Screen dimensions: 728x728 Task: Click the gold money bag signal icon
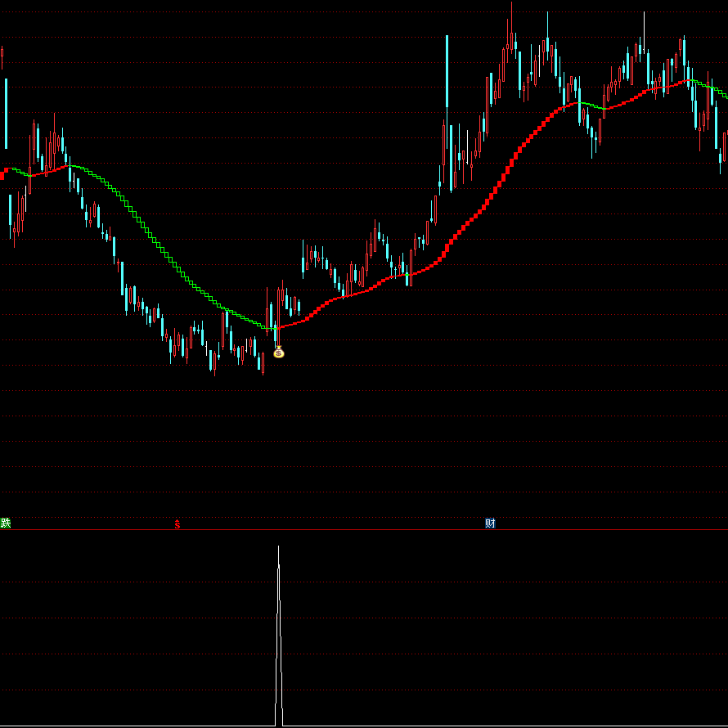click(x=278, y=353)
